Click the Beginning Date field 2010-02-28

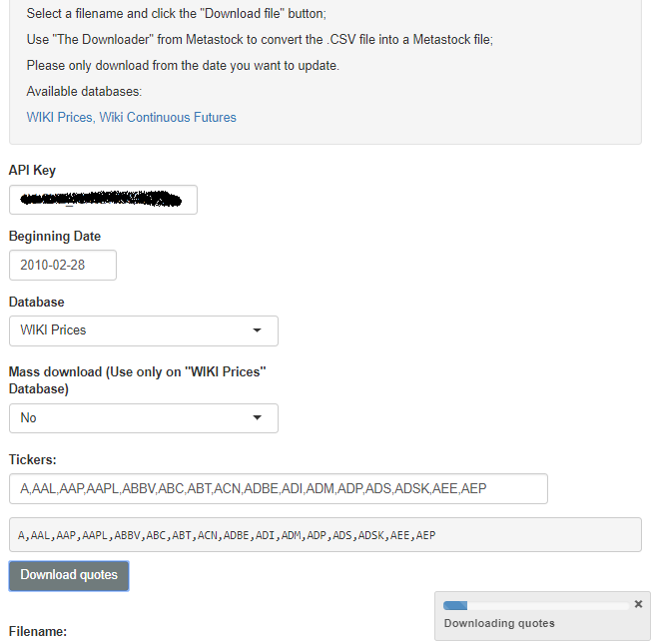pyautogui.click(x=62, y=266)
